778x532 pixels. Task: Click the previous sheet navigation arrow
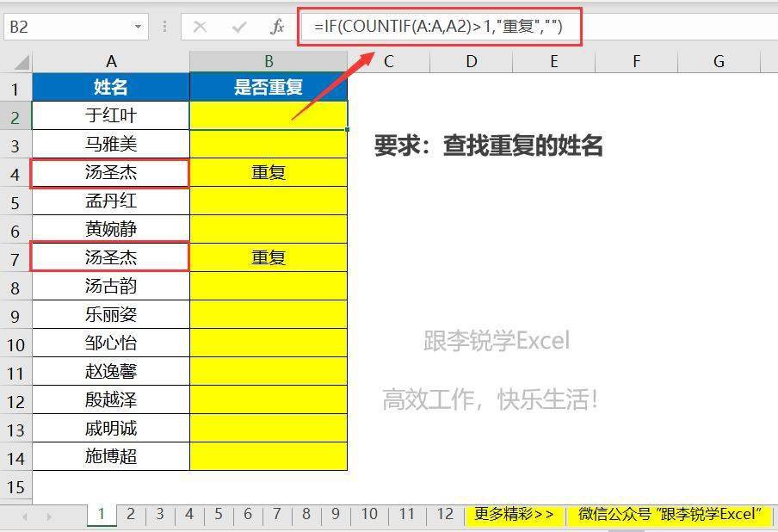click(x=24, y=517)
